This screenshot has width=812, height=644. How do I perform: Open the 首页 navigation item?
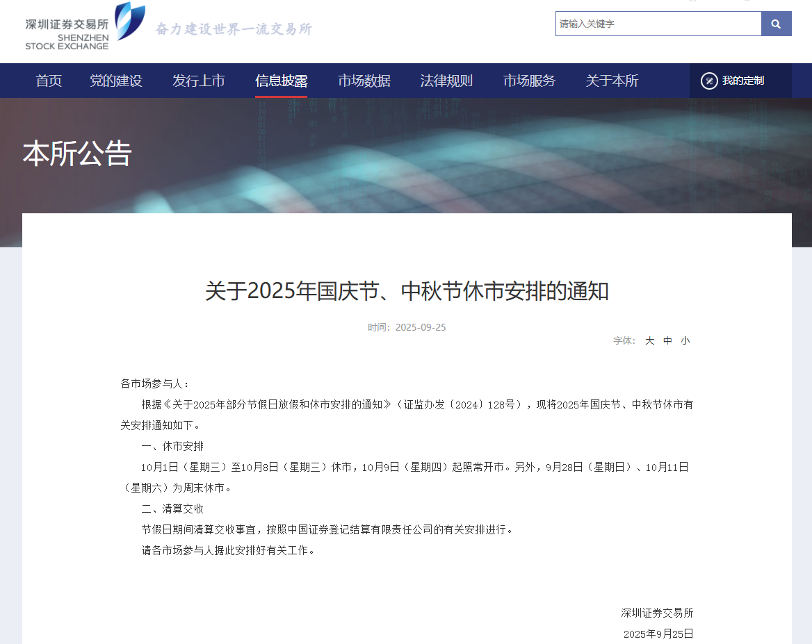point(49,81)
